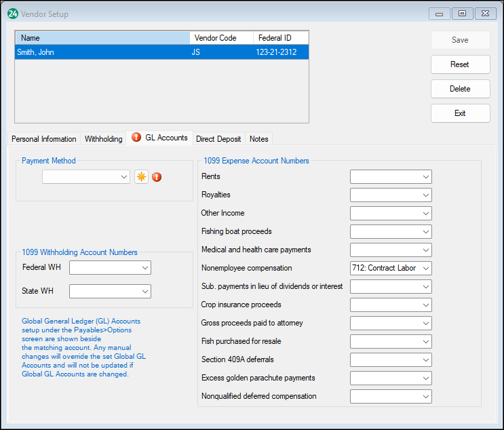Open the Rents expense account dropdown
This screenshot has height=430, width=504.
pos(391,177)
